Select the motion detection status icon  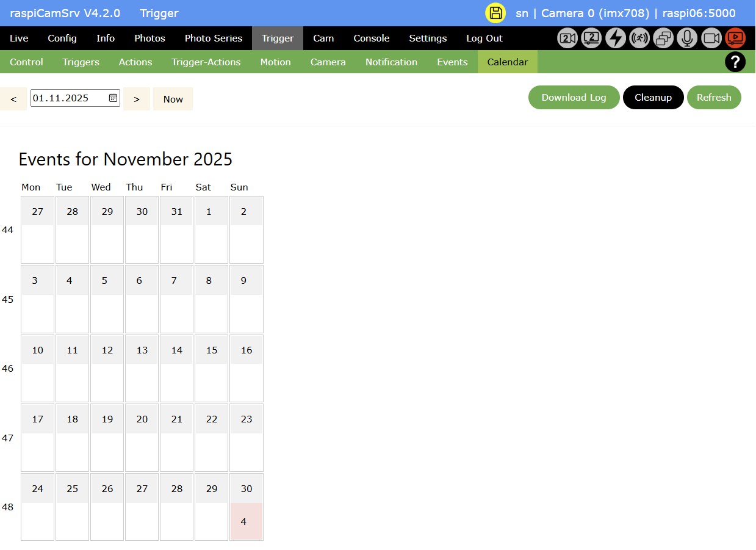(639, 37)
